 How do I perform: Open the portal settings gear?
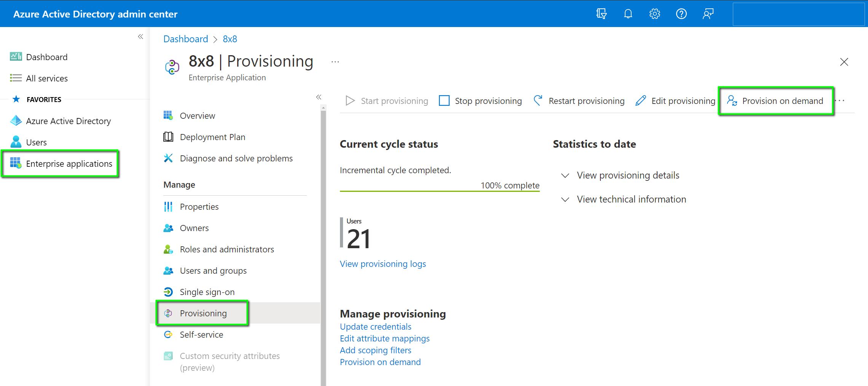[x=654, y=14]
